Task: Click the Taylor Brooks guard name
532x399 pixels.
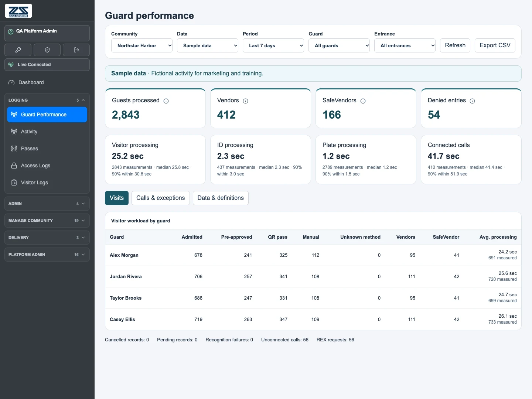Action: [126, 298]
